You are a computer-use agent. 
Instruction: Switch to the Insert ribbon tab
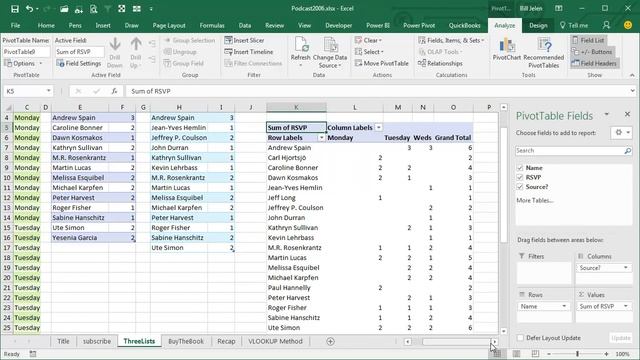(103, 25)
